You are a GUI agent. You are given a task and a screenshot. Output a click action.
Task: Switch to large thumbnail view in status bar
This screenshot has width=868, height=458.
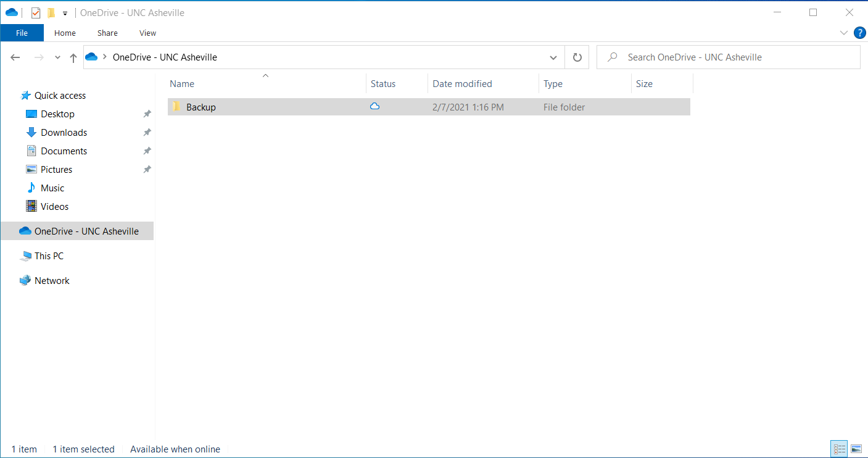coord(856,449)
